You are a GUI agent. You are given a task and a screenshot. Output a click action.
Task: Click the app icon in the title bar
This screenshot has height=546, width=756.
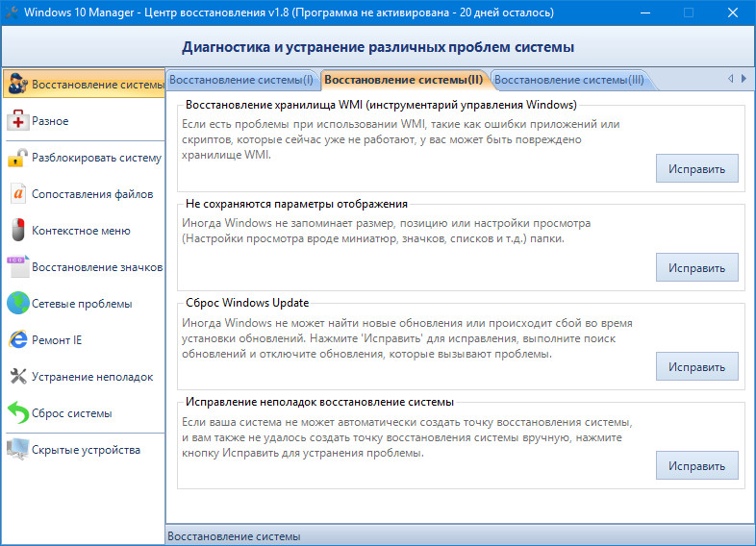click(12, 12)
